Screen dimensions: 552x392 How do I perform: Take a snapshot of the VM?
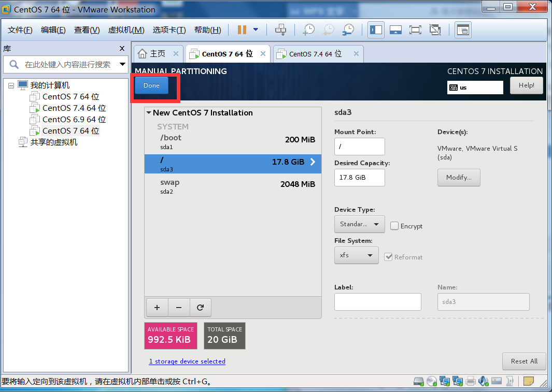point(309,30)
